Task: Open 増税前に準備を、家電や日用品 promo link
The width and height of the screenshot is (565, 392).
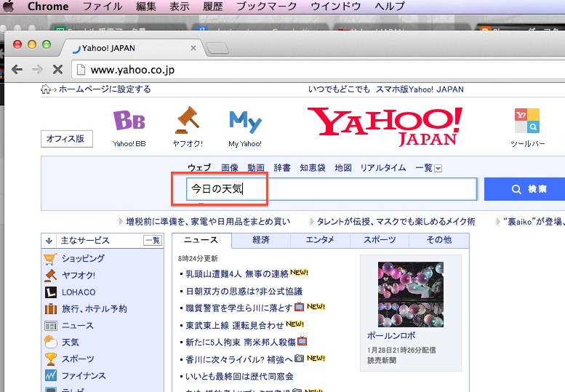Action: [208, 222]
